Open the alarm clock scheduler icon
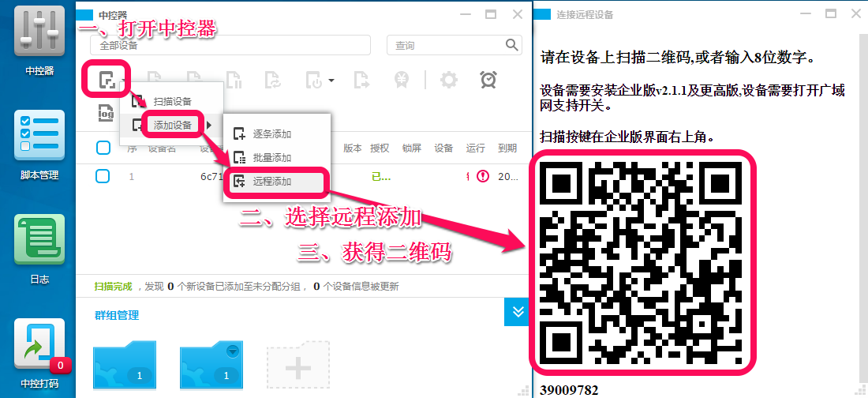Image resolution: width=868 pixels, height=398 pixels. click(x=488, y=80)
